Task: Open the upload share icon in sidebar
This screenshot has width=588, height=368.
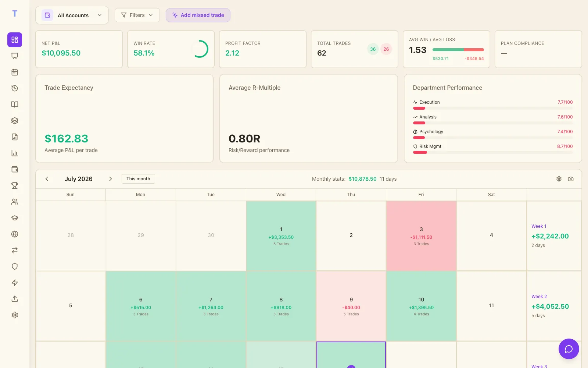Action: click(x=15, y=299)
